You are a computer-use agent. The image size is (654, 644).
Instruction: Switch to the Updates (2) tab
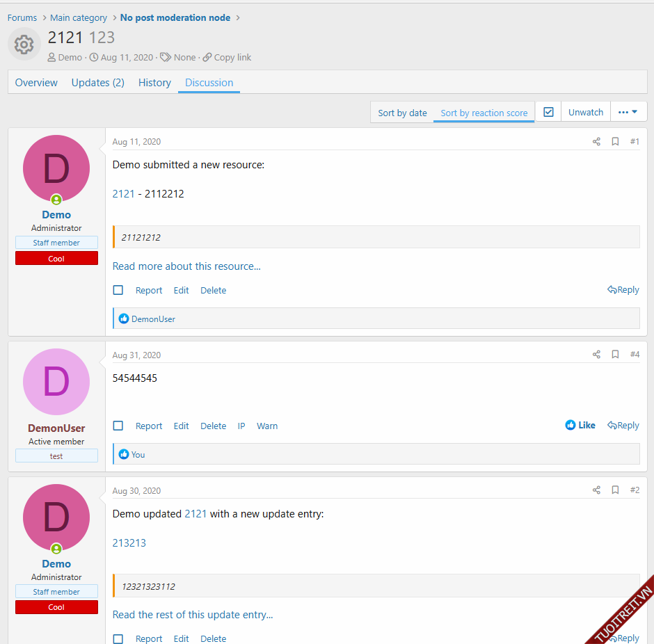pyautogui.click(x=97, y=83)
